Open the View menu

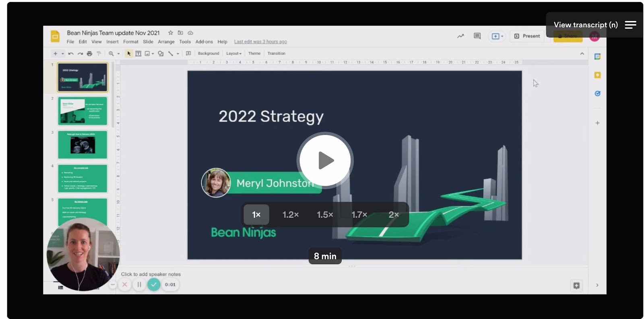[x=97, y=42]
